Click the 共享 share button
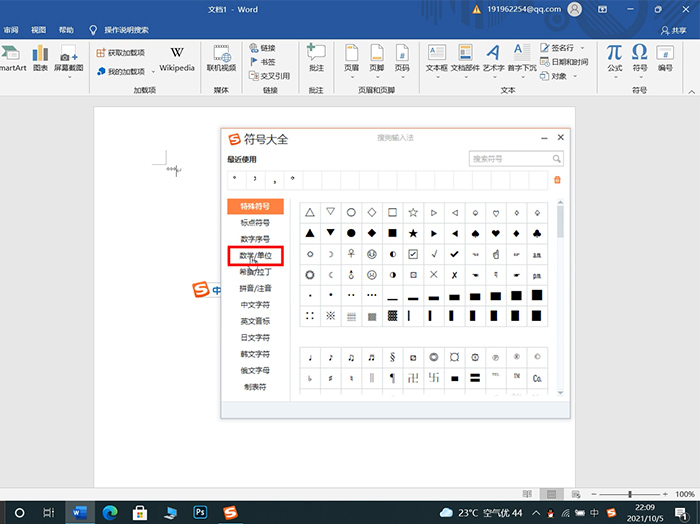The height and width of the screenshot is (524, 700). click(674, 30)
